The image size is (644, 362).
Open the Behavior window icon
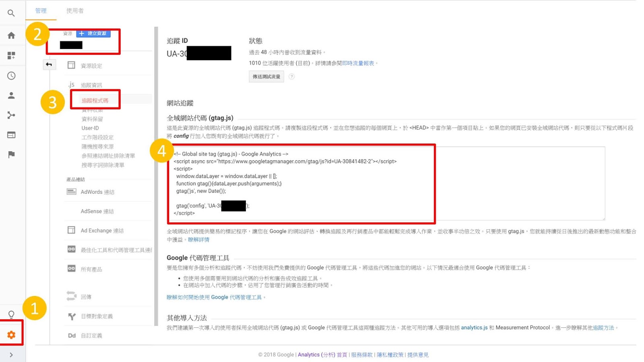point(11,135)
